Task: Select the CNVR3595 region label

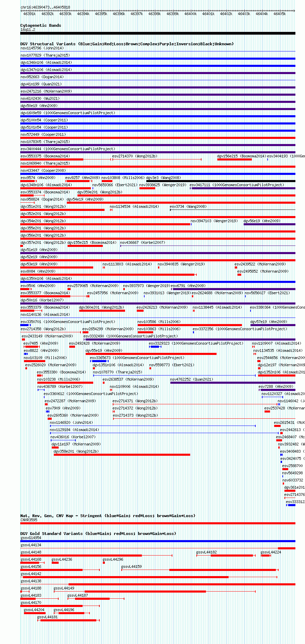Action: [x=29, y=520]
